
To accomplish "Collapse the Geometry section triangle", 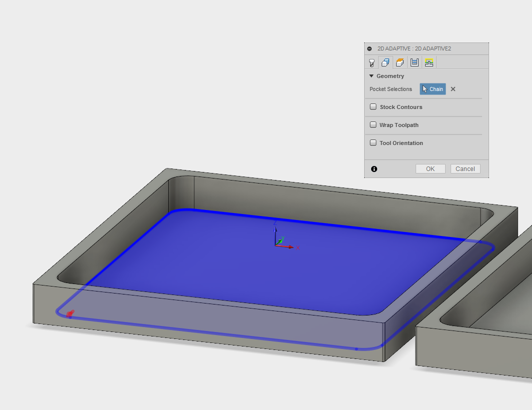I will 372,76.
